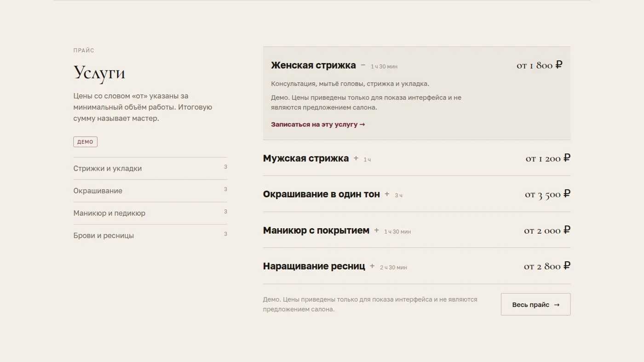
Task: Click the Мужская стрижка title text
Action: (x=306, y=158)
